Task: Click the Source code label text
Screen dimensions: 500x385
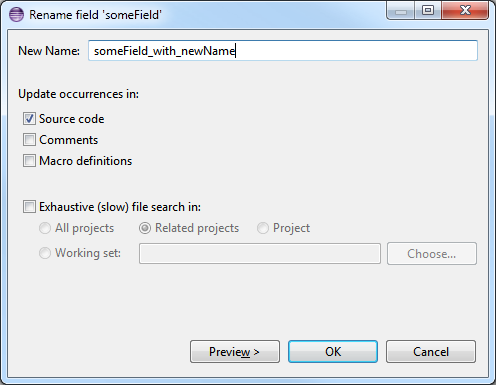Action: pos(72,119)
